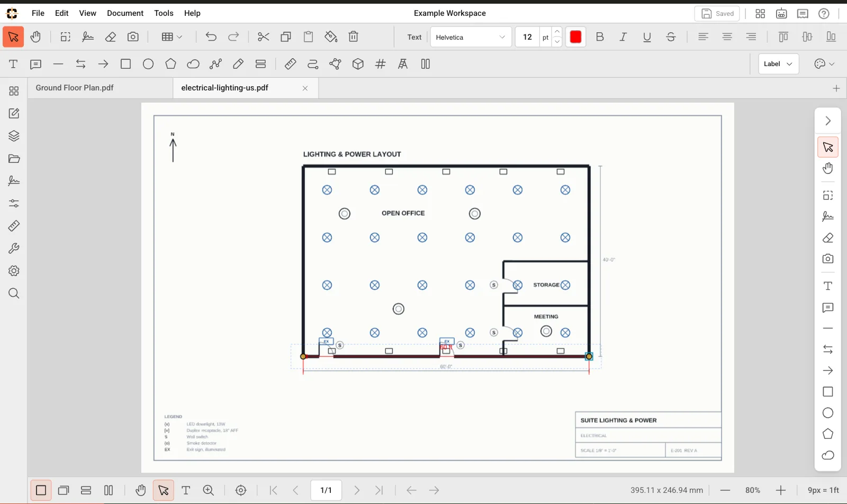
Task: Select the callout note tool in second toolbar
Action: click(x=35, y=64)
